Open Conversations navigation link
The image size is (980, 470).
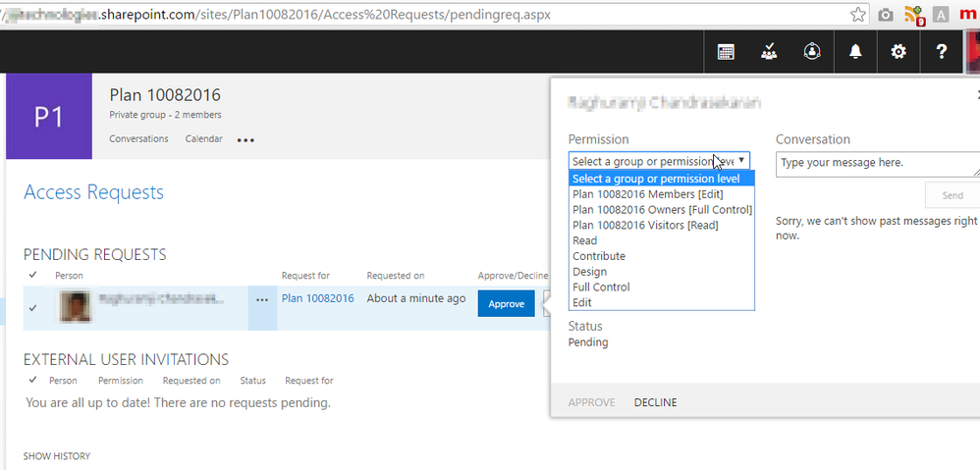(138, 138)
